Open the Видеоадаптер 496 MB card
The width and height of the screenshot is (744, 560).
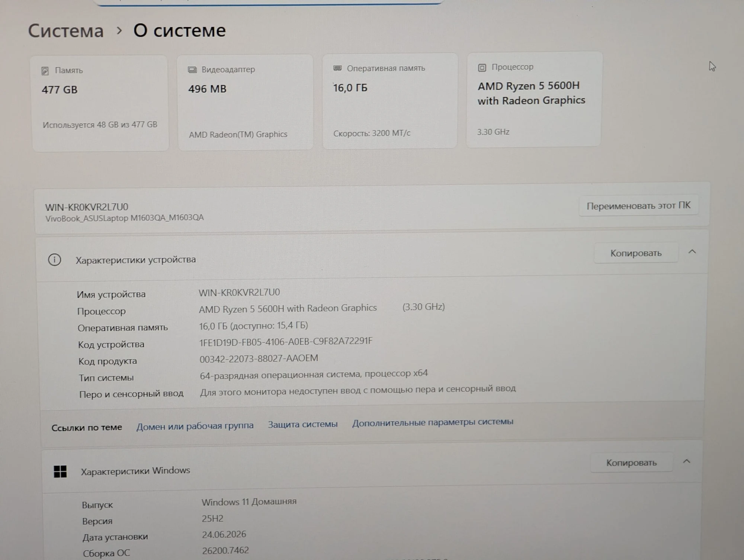[x=246, y=102]
